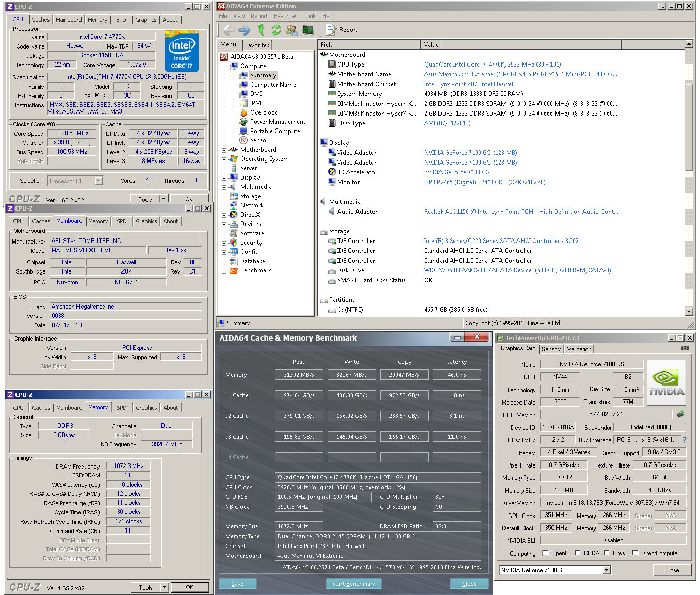Toggle the DirectCompute checkbox in GPU-Z
This screenshot has width=700, height=595.
(635, 553)
